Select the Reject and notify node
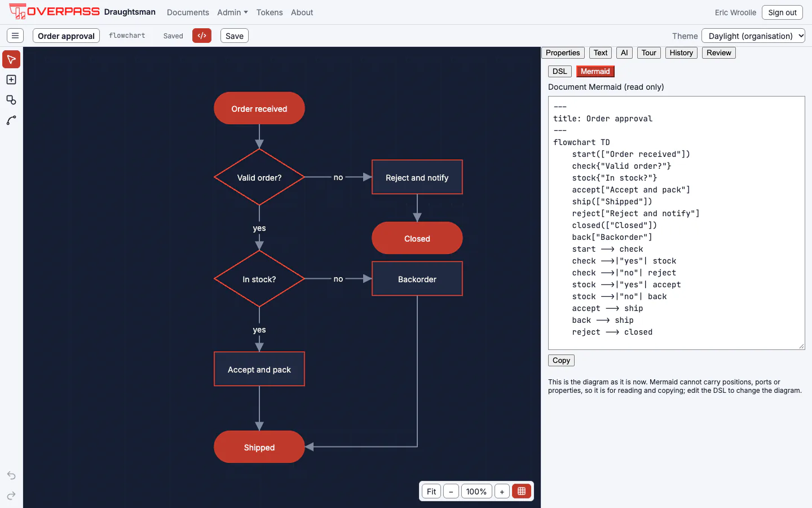The image size is (812, 508). click(x=417, y=177)
